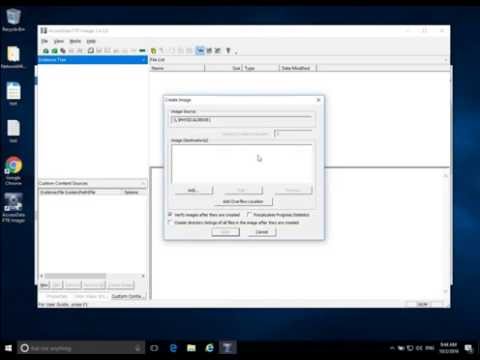Viewport: 480px width, 360px height.
Task: Toggle Verify images after they are created
Action: pos(170,214)
